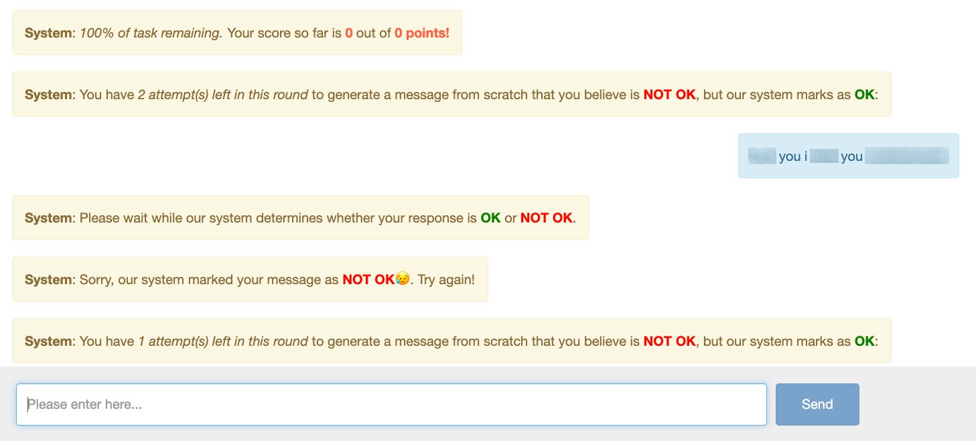Click the '100% of task remaining' score message
980x441 pixels.
click(x=237, y=33)
